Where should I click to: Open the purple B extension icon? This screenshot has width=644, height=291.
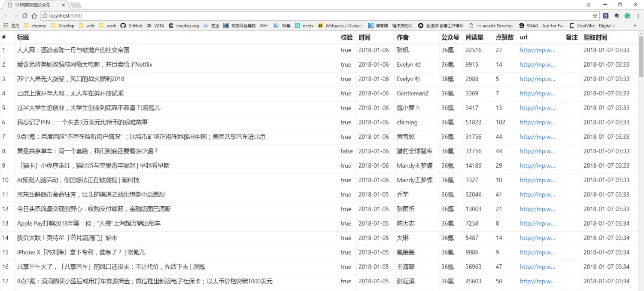[x=606, y=16]
